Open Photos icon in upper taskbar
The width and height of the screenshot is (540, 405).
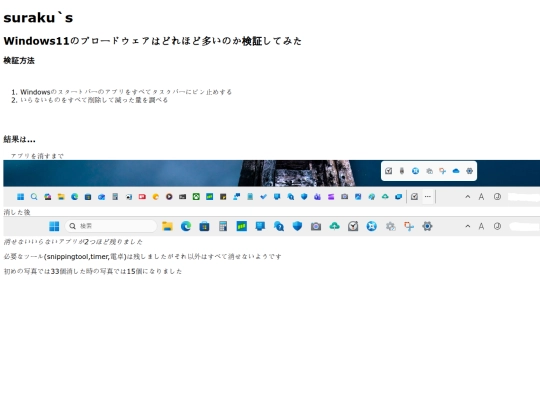358,197
